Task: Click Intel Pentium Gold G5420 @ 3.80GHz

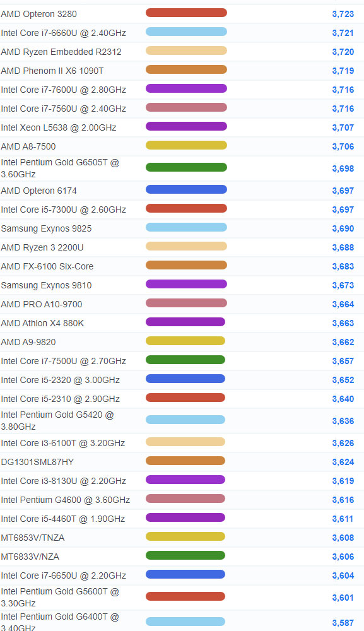Action: coord(57,420)
